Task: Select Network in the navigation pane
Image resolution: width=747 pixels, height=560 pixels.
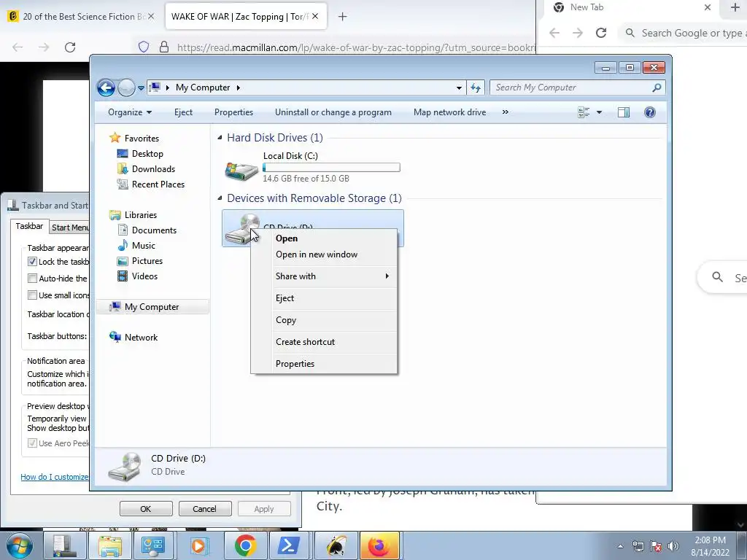Action: click(x=141, y=337)
